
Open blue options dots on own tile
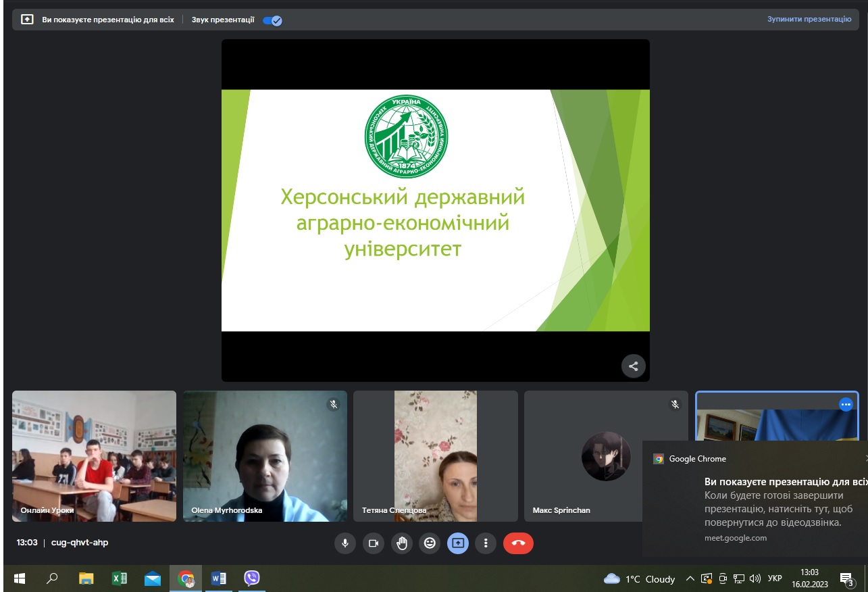click(x=846, y=404)
